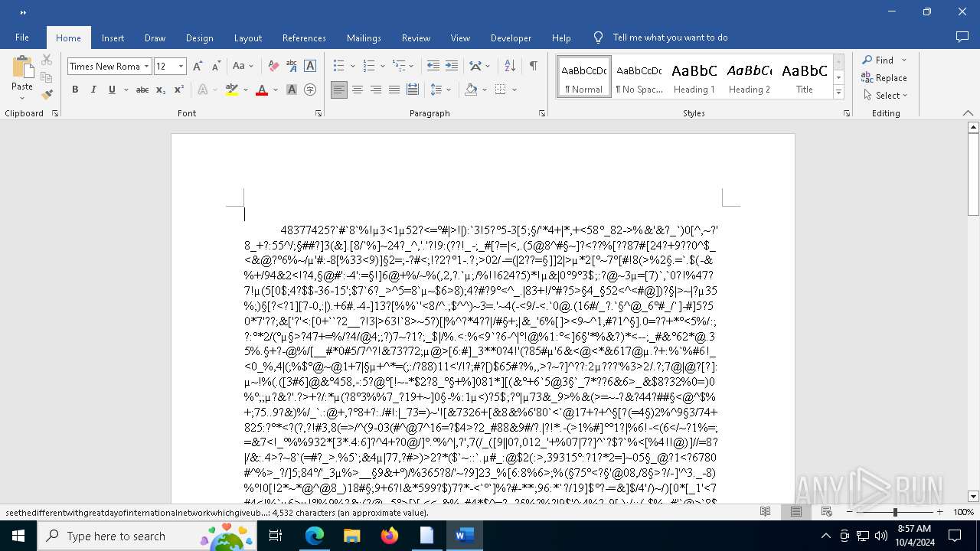This screenshot has height=551, width=980.
Task: Click the Windows taskbar search box
Action: pos(148,536)
